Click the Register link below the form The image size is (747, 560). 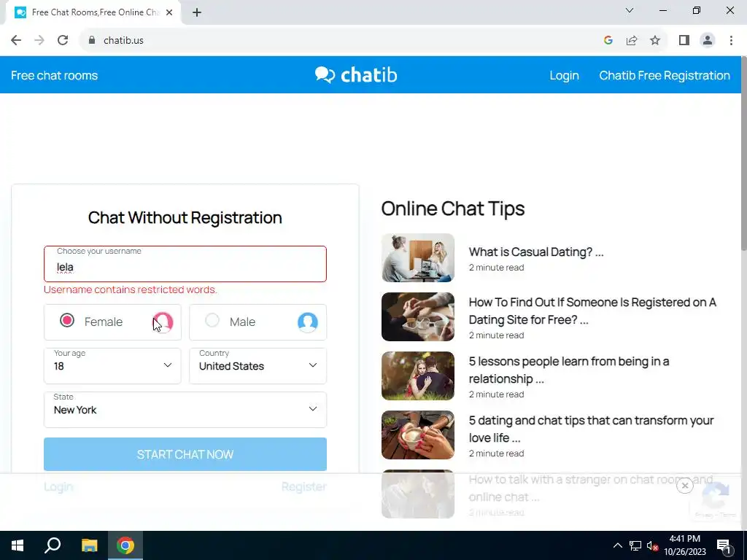tap(303, 486)
